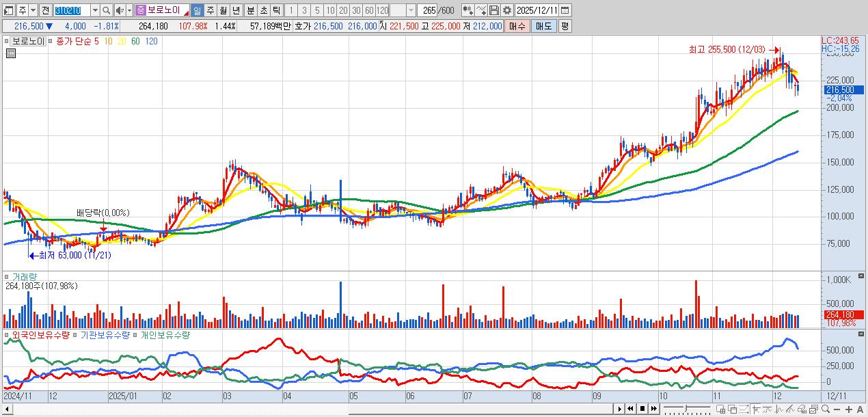Click the wave line tool icon
The height and width of the screenshot is (417, 868).
point(767,409)
